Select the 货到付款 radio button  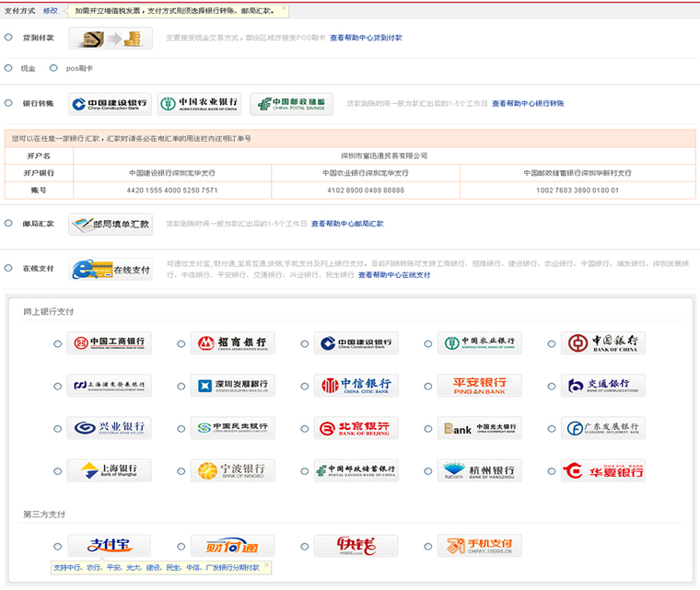click(8, 38)
